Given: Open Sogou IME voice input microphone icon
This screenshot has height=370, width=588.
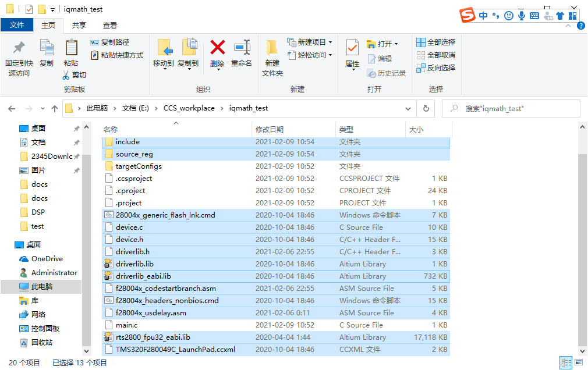Looking at the screenshot, I should click(520, 16).
